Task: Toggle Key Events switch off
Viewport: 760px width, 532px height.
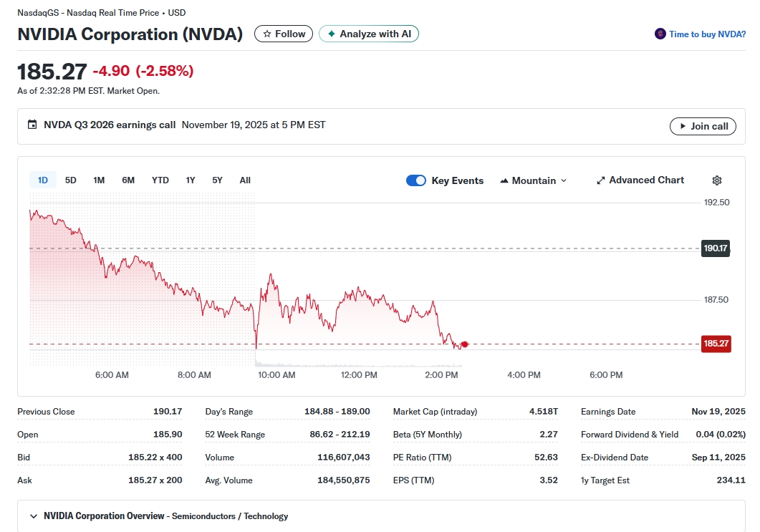Action: 416,180
